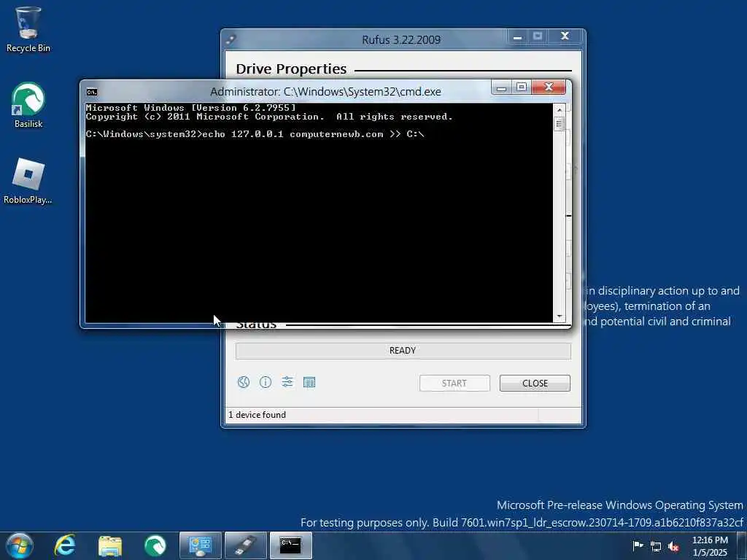The width and height of the screenshot is (747, 560).
Task: Open Action Center flag tray icon
Action: pos(638,546)
